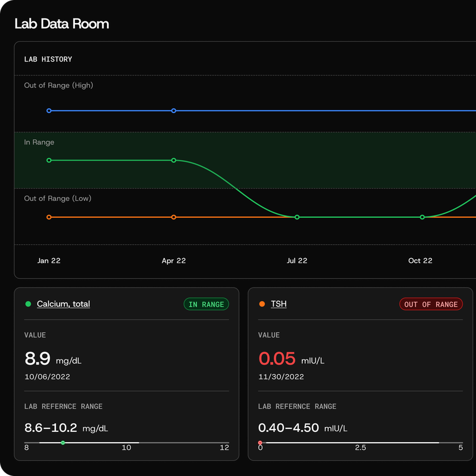Click the green dot beside Calcium, total
Image resolution: width=476 pixels, height=476 pixels.
click(28, 304)
